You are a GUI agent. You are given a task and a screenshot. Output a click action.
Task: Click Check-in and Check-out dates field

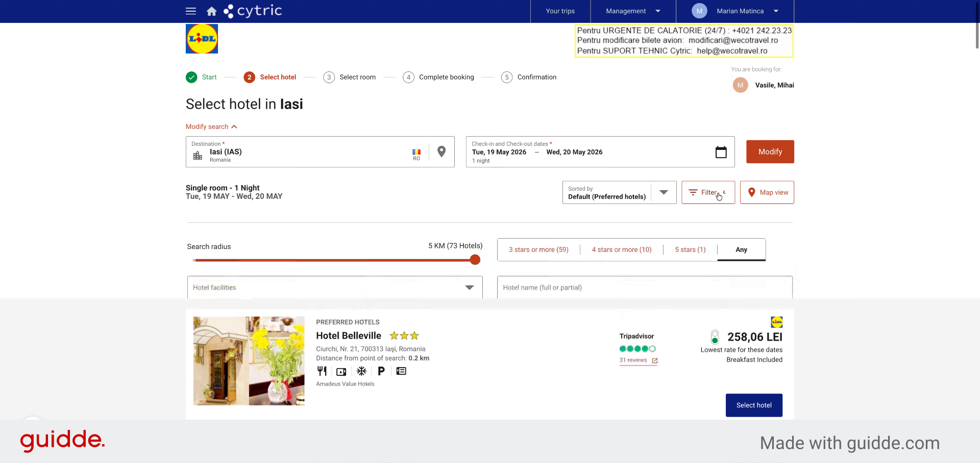(x=600, y=152)
